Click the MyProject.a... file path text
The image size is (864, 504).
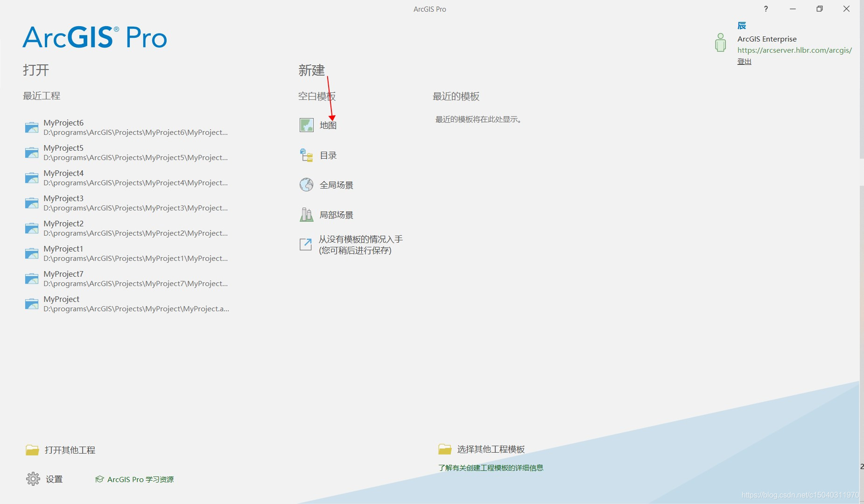coord(136,309)
